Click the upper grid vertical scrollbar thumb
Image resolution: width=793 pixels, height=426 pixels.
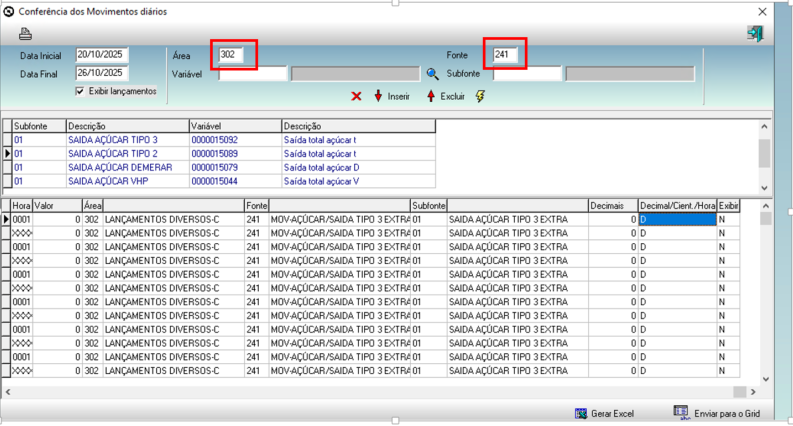pos(764,154)
